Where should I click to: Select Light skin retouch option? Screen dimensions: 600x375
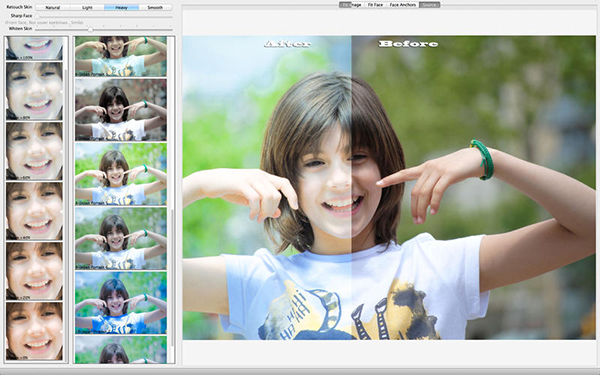(x=87, y=7)
